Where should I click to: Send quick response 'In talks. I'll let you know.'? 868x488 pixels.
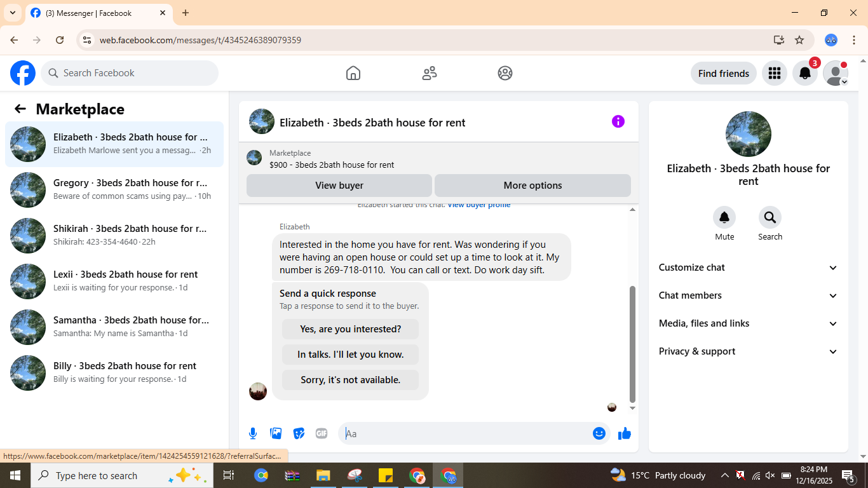click(350, 355)
